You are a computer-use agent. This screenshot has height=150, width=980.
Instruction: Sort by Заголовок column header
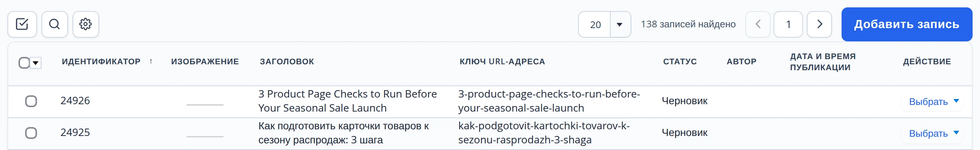coord(287,62)
